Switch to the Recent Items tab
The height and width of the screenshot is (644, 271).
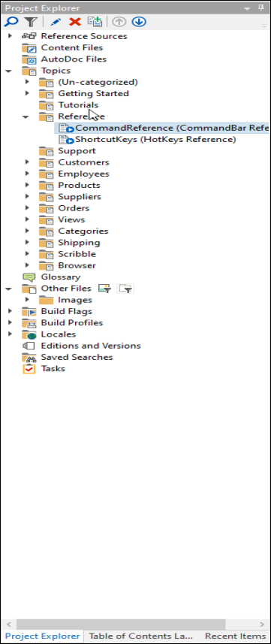click(235, 636)
